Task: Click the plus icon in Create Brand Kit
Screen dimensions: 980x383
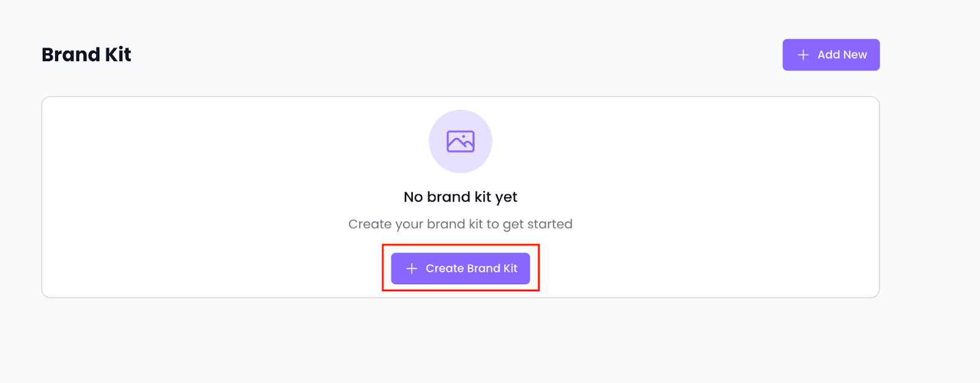Action: click(x=412, y=268)
